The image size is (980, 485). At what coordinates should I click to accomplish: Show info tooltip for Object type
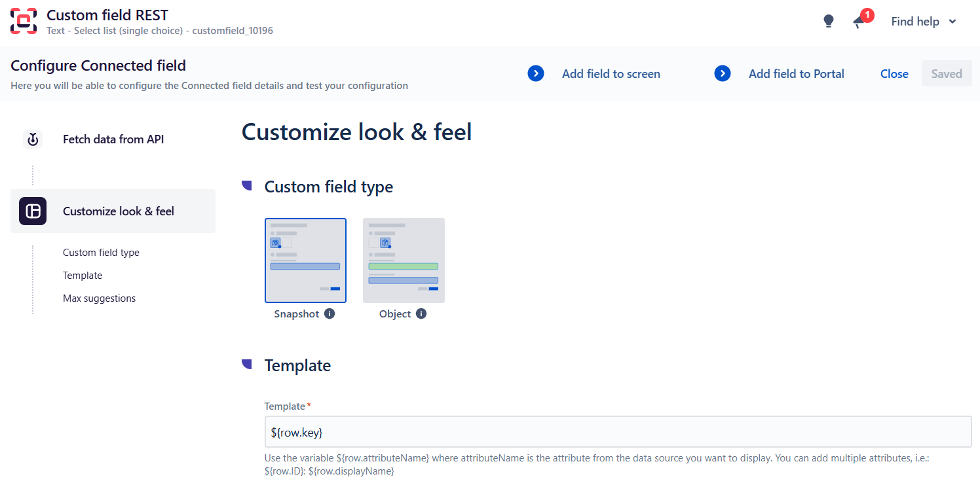click(421, 314)
